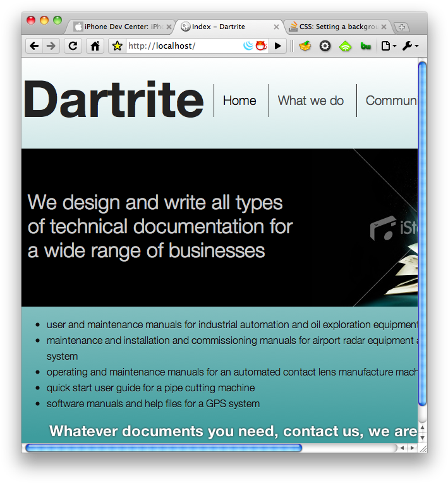The height and width of the screenshot is (483, 448).
Task: Switch to the CSS: Setting a background tab
Action: (335, 27)
